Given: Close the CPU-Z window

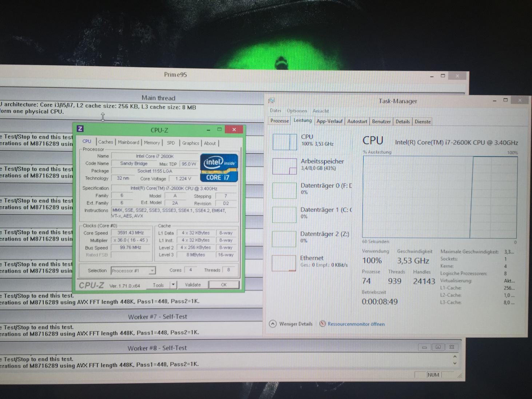Looking at the screenshot, I should coord(234,129).
